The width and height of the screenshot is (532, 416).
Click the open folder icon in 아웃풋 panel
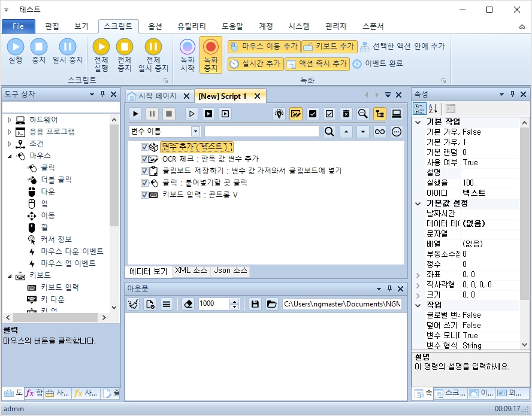click(x=272, y=304)
